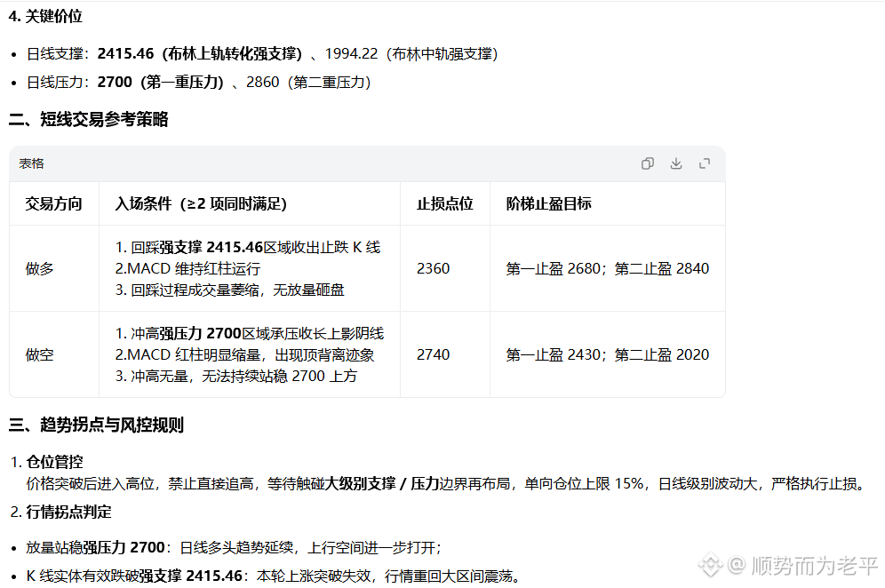This screenshot has width=885, height=588.
Task: Select the 止损点位 column header
Action: (445, 203)
